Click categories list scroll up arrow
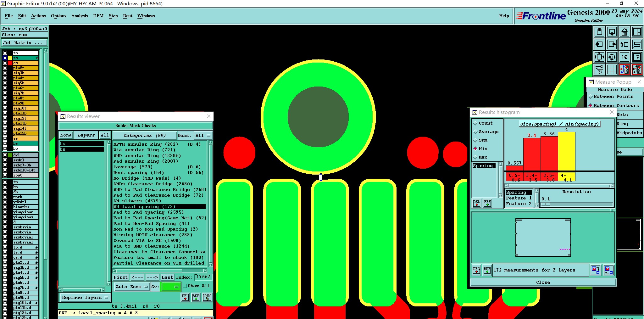This screenshot has height=319, width=644. click(x=211, y=143)
